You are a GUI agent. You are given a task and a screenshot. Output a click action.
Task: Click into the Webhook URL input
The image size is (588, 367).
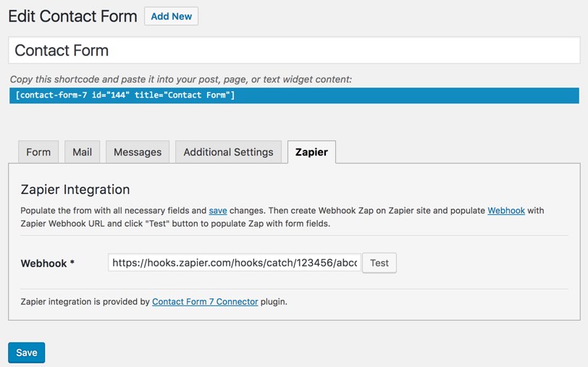[x=234, y=263]
